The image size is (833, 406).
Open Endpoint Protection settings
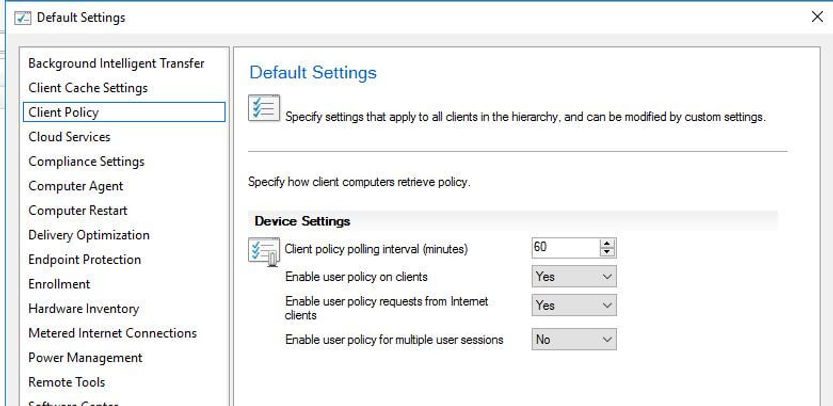(x=84, y=259)
